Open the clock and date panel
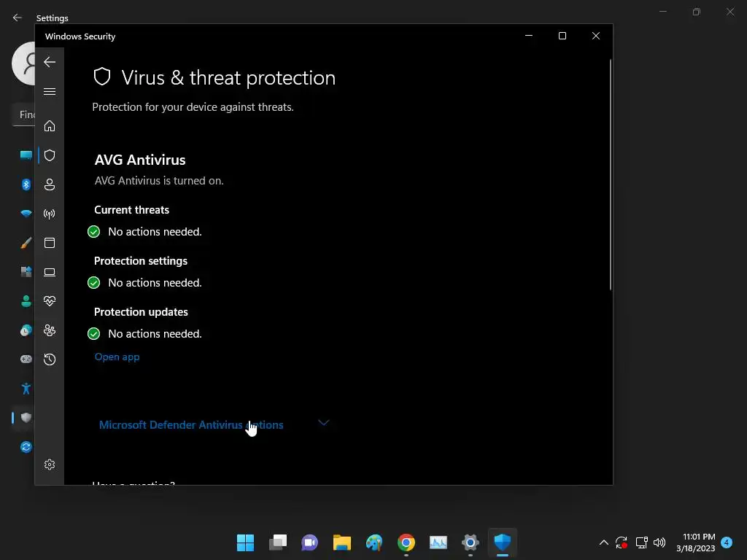Image resolution: width=747 pixels, height=560 pixels. pyautogui.click(x=696, y=542)
